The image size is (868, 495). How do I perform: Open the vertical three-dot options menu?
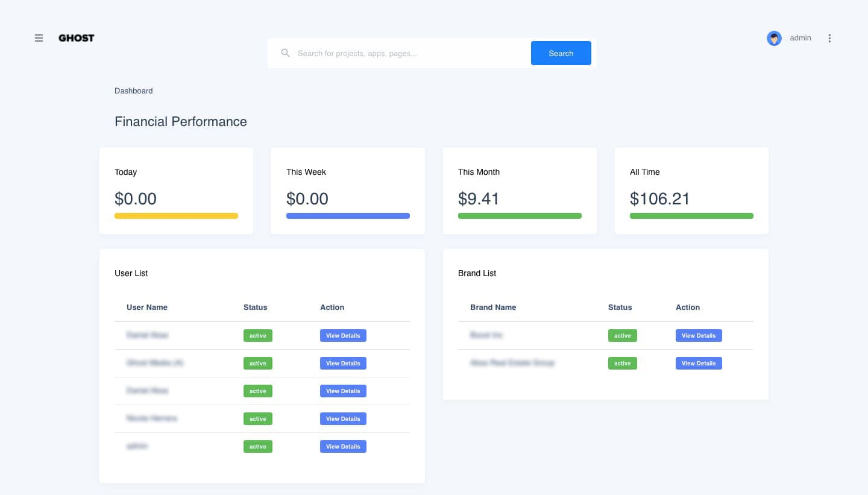pyautogui.click(x=829, y=38)
